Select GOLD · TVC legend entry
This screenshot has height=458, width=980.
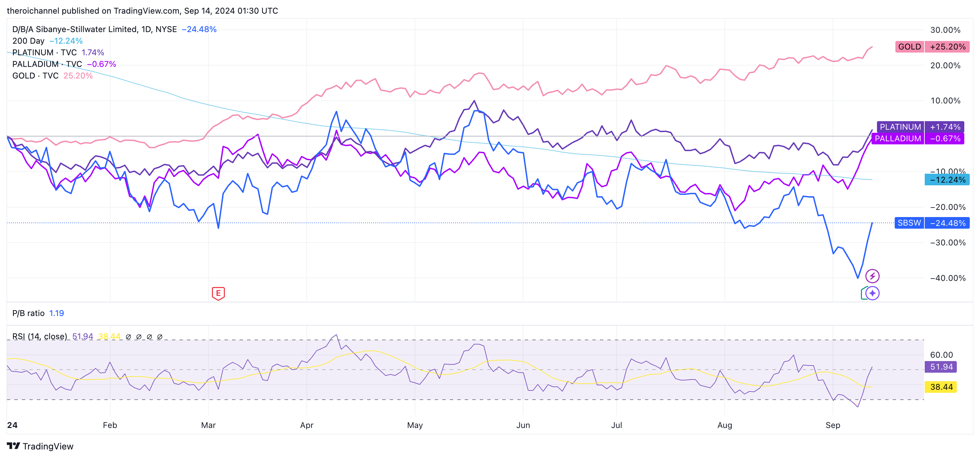click(35, 76)
